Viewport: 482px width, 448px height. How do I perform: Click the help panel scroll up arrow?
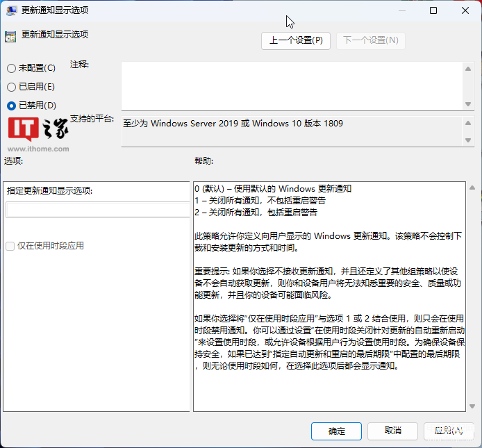click(472, 188)
